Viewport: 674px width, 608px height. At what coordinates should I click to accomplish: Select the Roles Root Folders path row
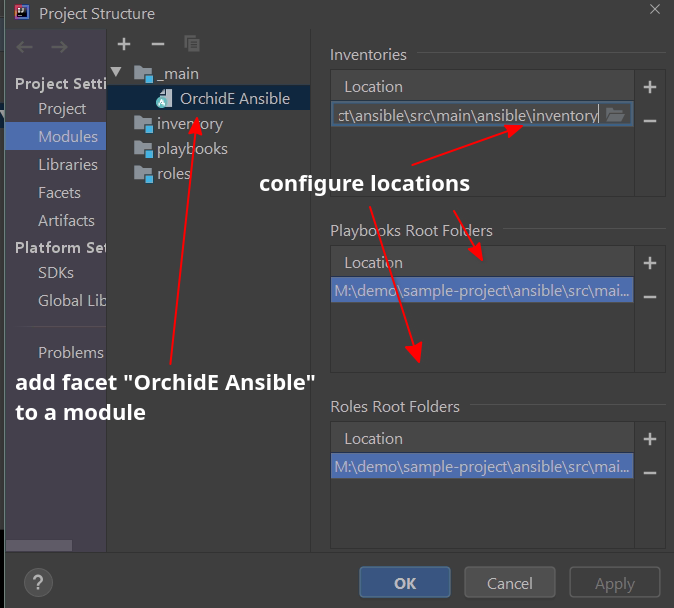(x=482, y=466)
